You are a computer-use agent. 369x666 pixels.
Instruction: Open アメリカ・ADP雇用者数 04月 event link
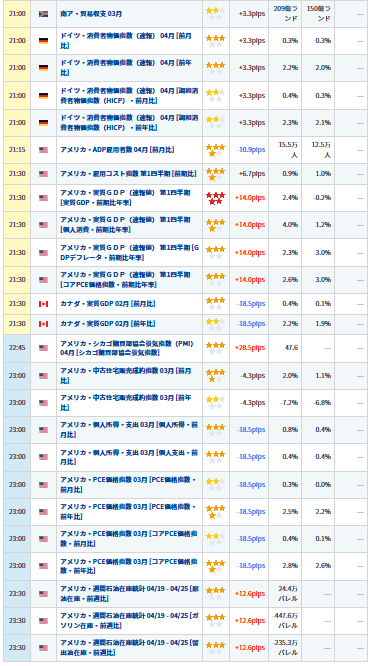[x=117, y=150]
